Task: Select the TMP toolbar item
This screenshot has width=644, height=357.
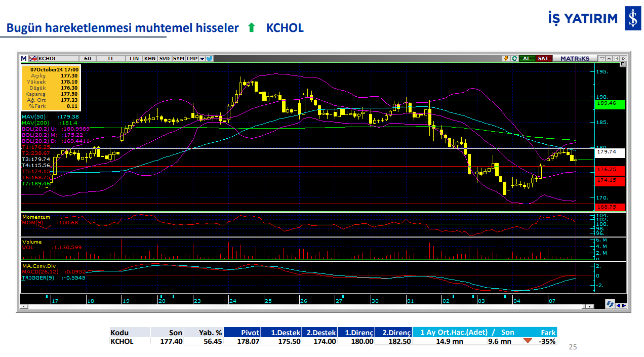Action: point(191,59)
